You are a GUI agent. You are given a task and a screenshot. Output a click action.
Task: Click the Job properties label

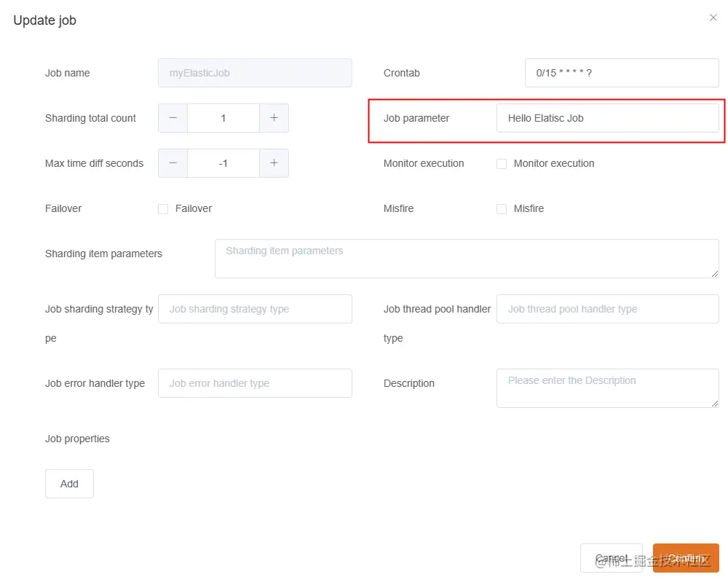point(77,439)
